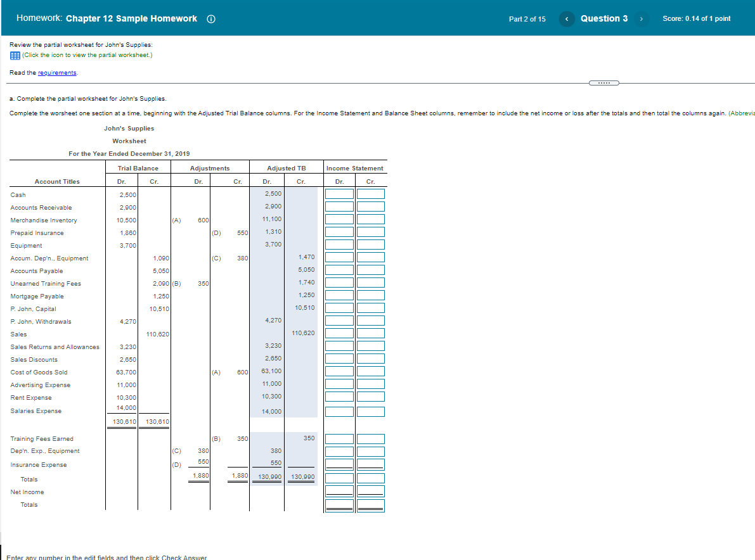Image resolution: width=755 pixels, height=560 pixels.
Task: Click Accounts Receivable Income Statement Dr. field
Action: point(339,207)
